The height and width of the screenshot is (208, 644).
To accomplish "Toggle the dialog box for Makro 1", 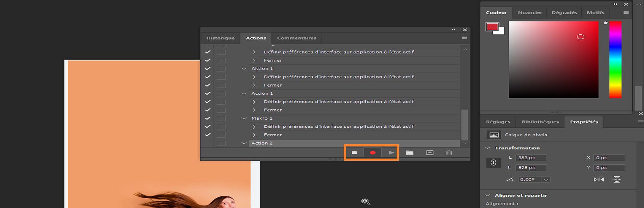I will click(221, 118).
